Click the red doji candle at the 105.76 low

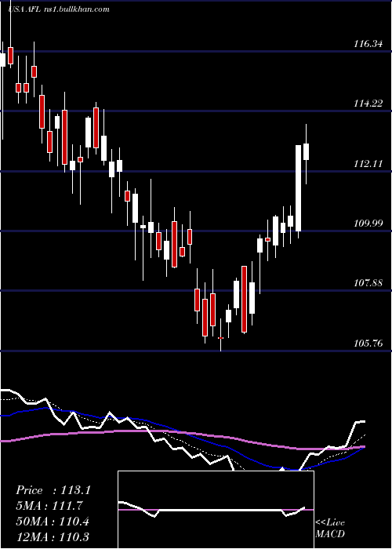tap(220, 336)
